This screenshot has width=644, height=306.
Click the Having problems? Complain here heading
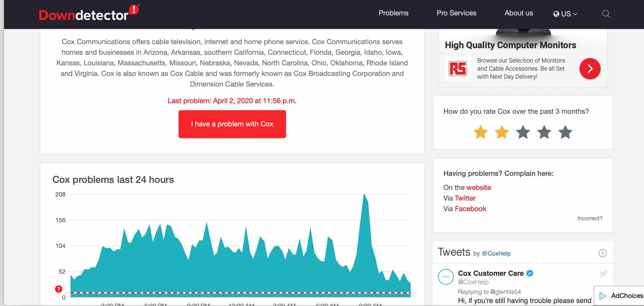pos(498,173)
